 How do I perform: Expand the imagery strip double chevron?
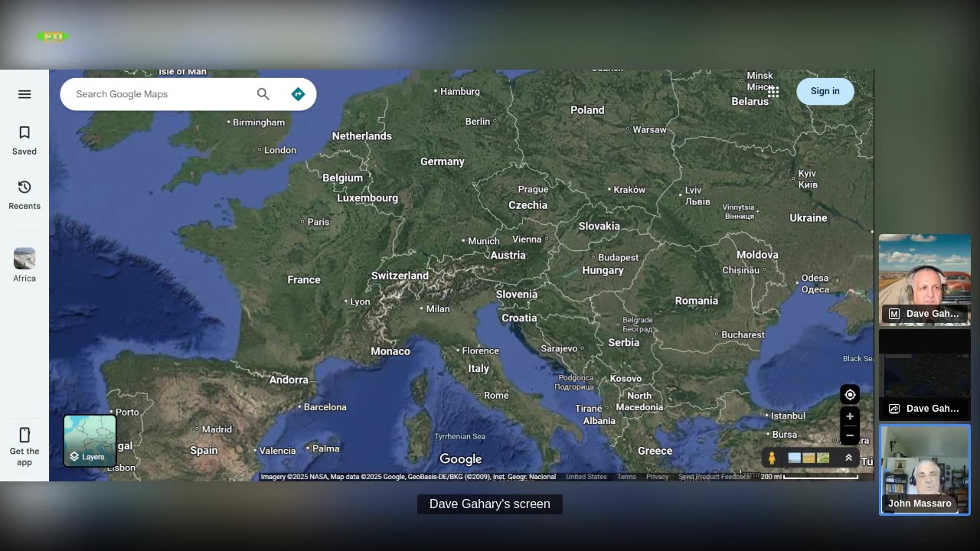[x=848, y=458]
